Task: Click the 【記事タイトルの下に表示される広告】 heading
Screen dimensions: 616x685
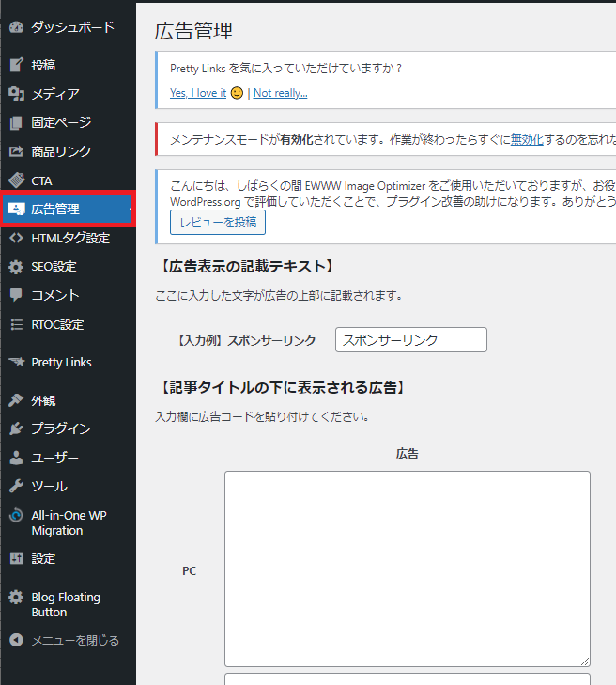Action: [x=282, y=387]
